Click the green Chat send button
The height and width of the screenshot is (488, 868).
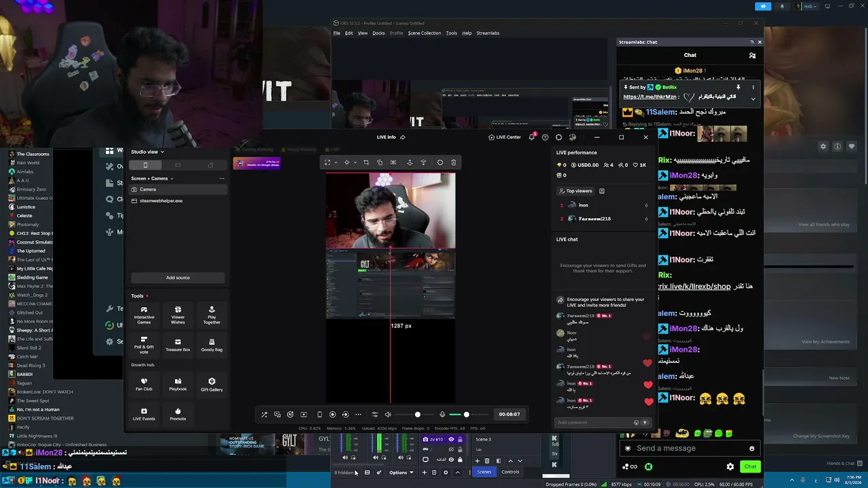pyautogui.click(x=750, y=466)
